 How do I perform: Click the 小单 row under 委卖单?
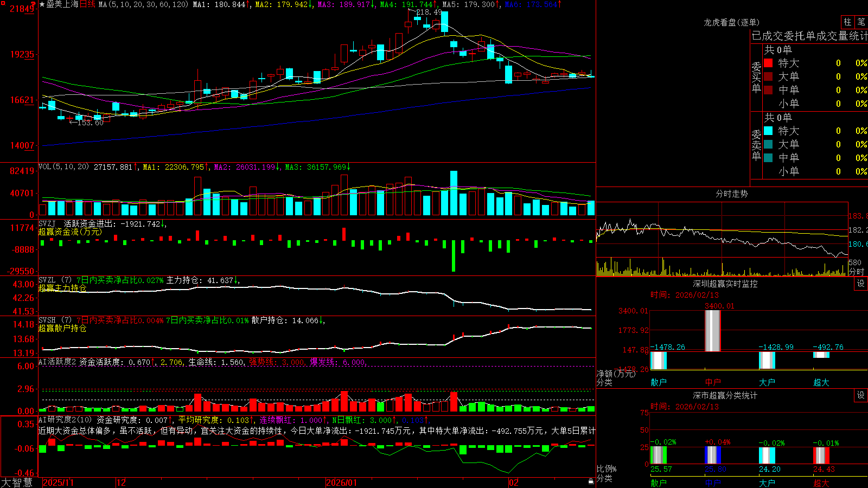point(815,171)
